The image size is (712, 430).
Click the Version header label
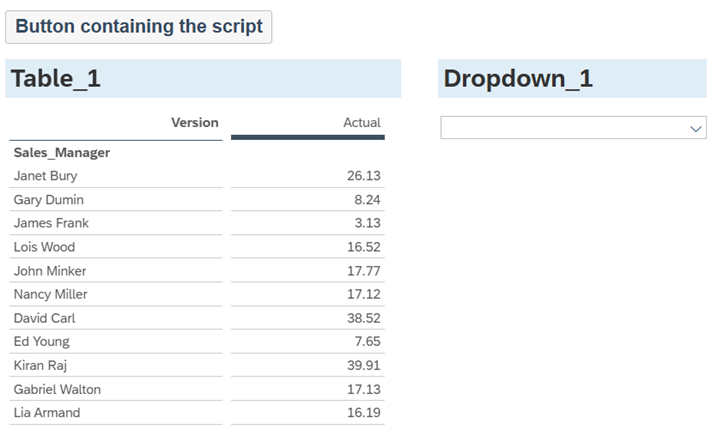point(194,123)
